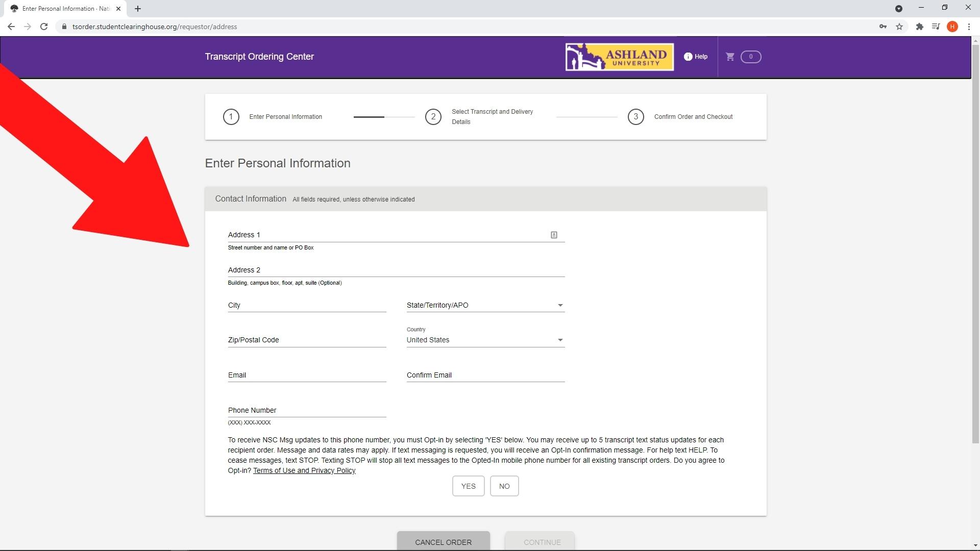Select YES to opt in to texts

pyautogui.click(x=468, y=486)
